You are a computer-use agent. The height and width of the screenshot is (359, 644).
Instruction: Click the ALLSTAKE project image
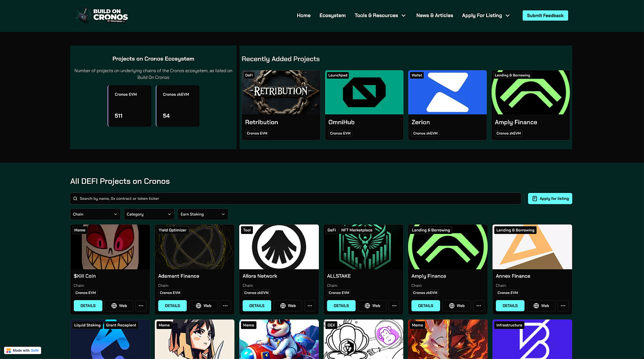point(364,247)
